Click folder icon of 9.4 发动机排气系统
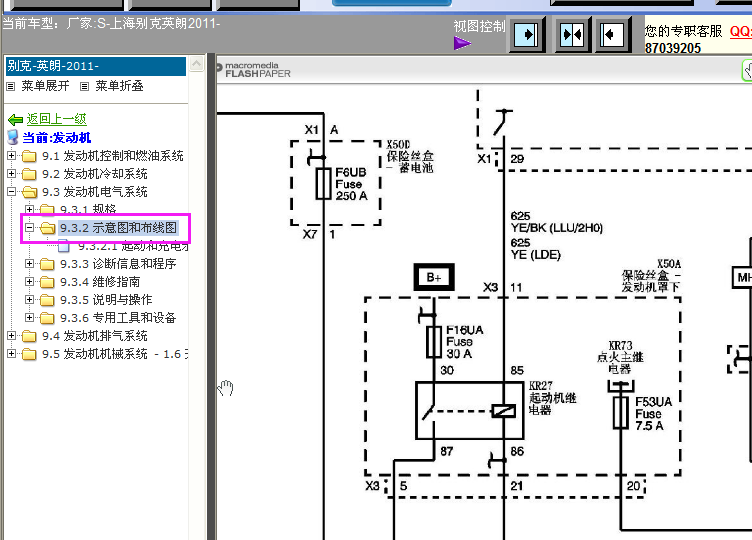The image size is (752, 540). tap(29, 336)
